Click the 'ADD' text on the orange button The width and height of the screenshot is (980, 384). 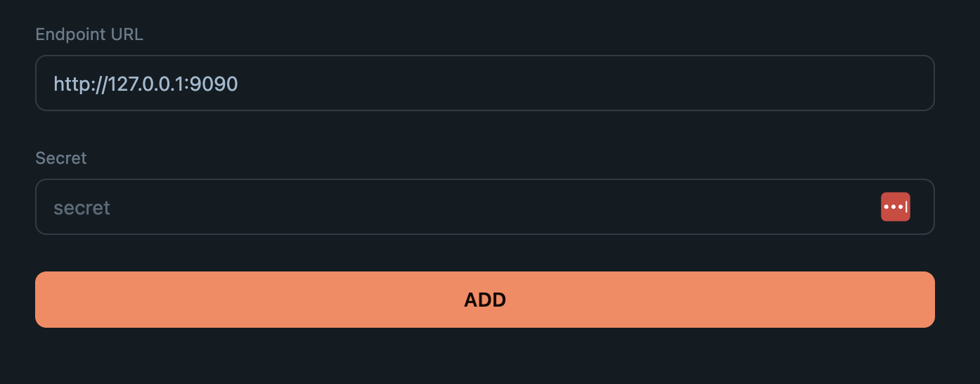pyautogui.click(x=485, y=300)
